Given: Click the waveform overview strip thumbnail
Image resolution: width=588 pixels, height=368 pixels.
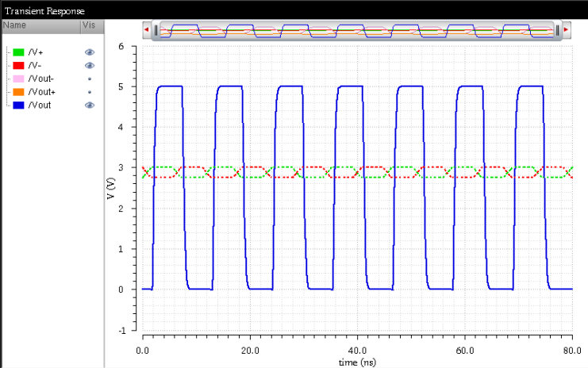Looking at the screenshot, I should pyautogui.click(x=356, y=30).
